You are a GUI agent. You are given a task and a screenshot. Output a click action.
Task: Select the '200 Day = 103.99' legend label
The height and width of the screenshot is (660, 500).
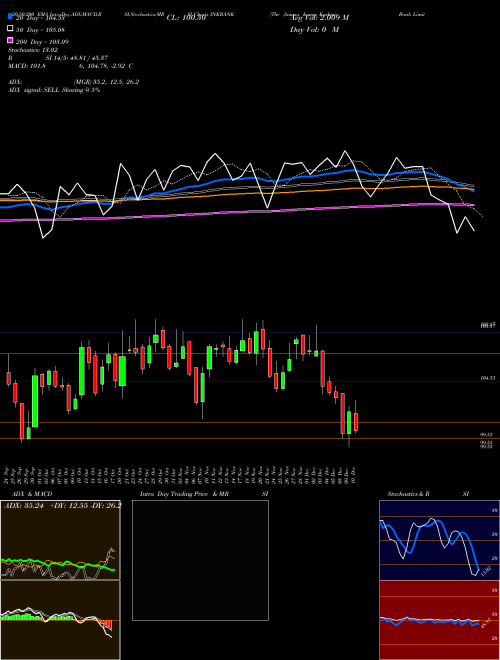pos(42,42)
